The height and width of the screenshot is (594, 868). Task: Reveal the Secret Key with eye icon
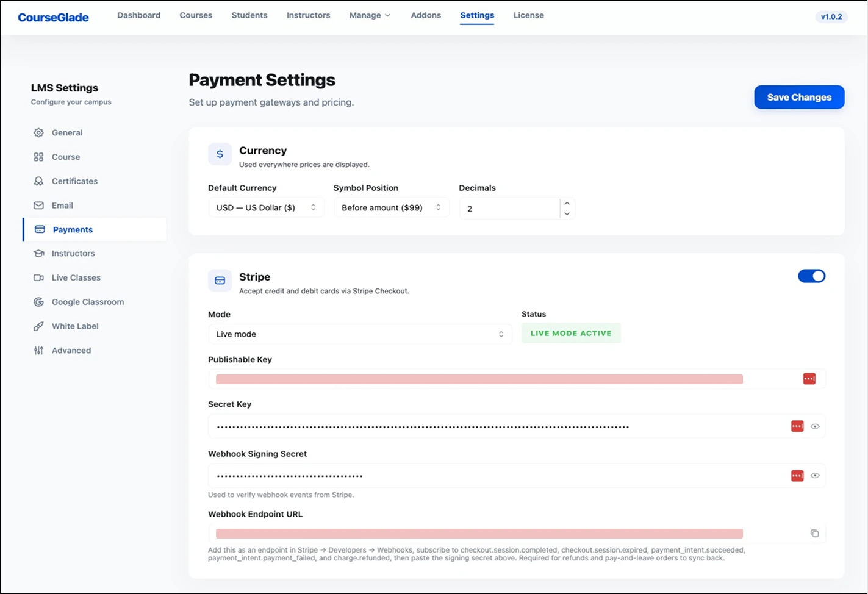tap(815, 426)
